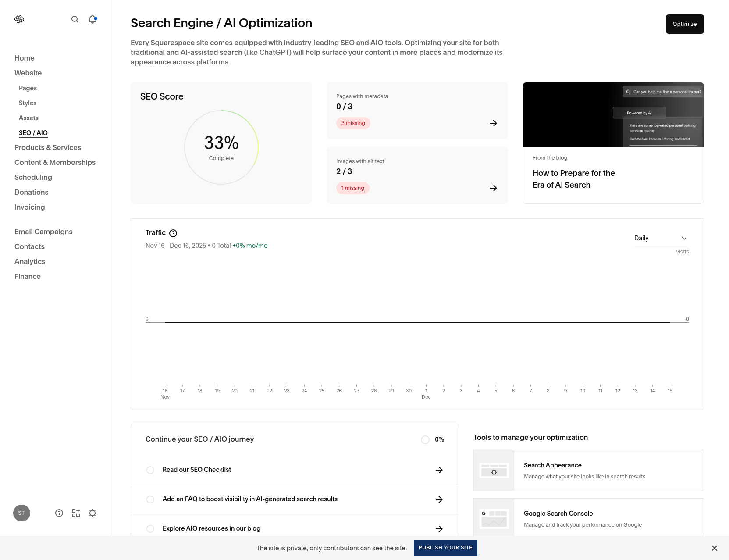
Task: Open the Daily traffic interval dropdown
Action: pyautogui.click(x=661, y=238)
